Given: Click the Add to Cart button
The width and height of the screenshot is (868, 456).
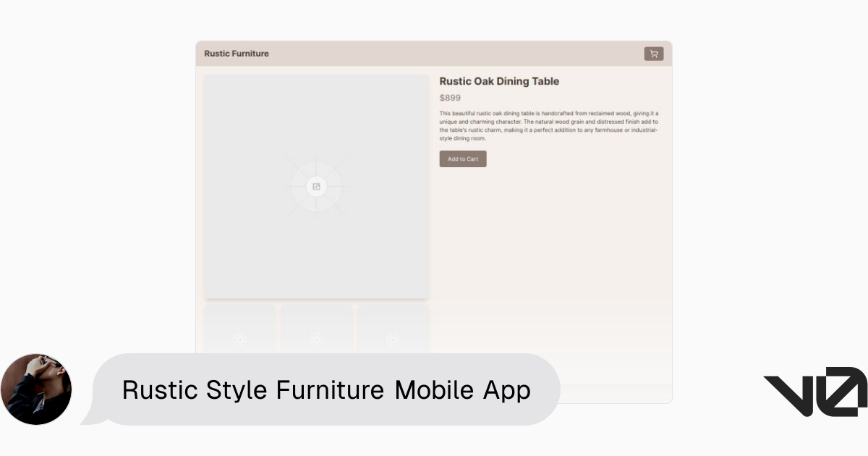Looking at the screenshot, I should pos(463,159).
